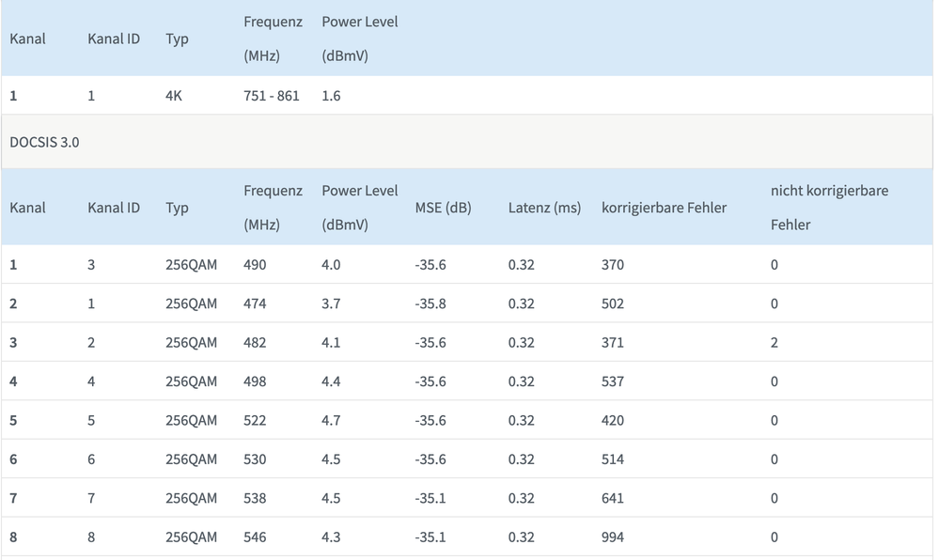This screenshot has height=560, width=939.
Task: Select the nicht korrigierbare Fehler header
Action: coord(829,208)
